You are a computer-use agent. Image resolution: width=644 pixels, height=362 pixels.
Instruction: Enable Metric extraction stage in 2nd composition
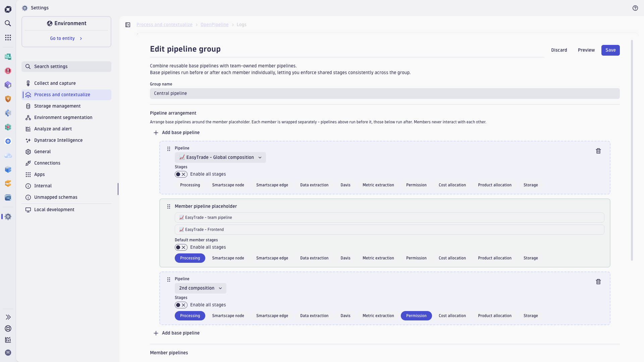(x=378, y=316)
